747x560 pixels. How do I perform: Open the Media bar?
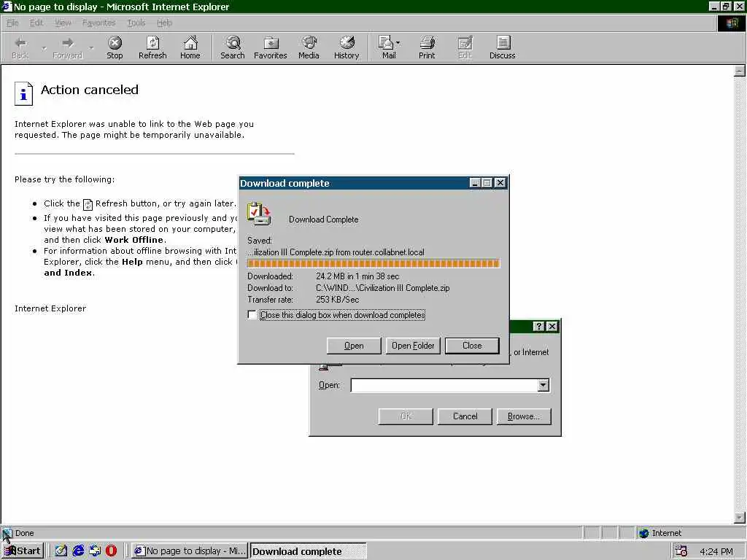pyautogui.click(x=309, y=47)
